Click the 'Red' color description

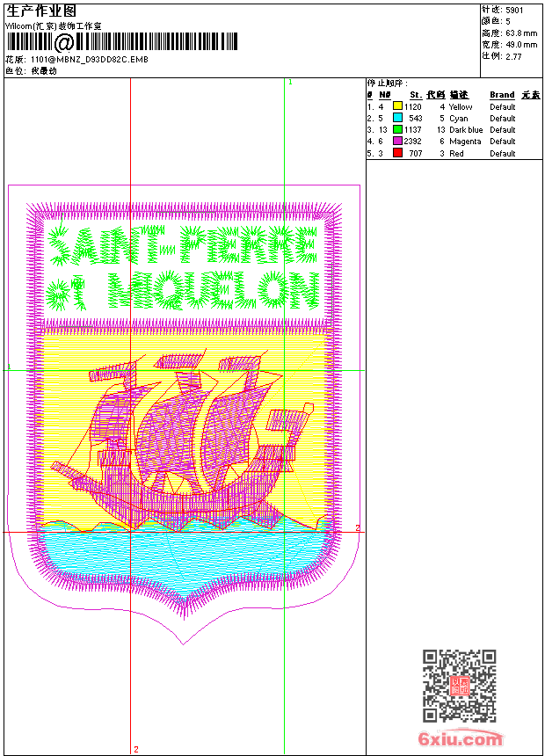click(456, 153)
